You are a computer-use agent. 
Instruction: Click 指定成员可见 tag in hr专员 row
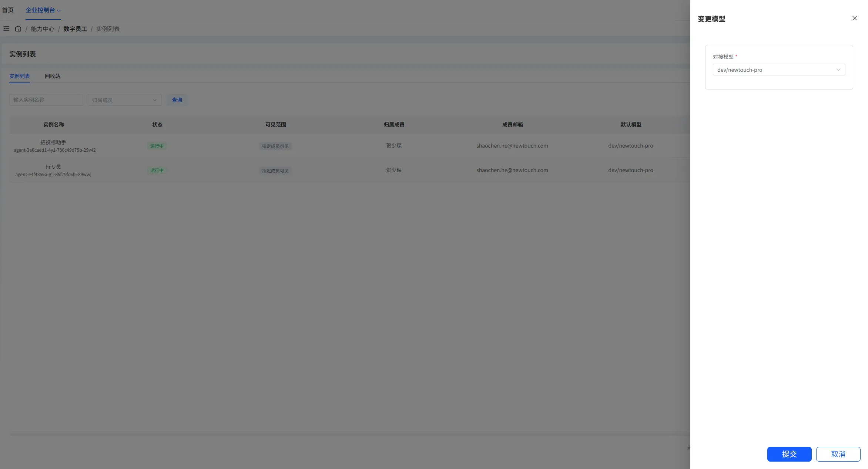click(x=275, y=171)
